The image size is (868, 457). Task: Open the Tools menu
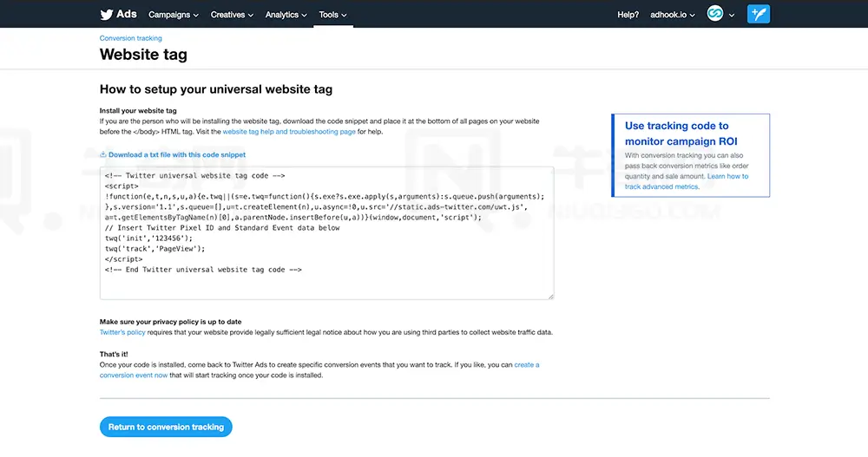click(x=332, y=15)
